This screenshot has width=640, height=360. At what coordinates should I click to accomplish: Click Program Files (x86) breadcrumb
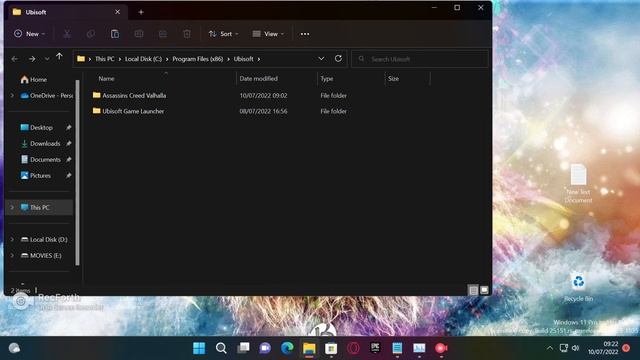(198, 59)
